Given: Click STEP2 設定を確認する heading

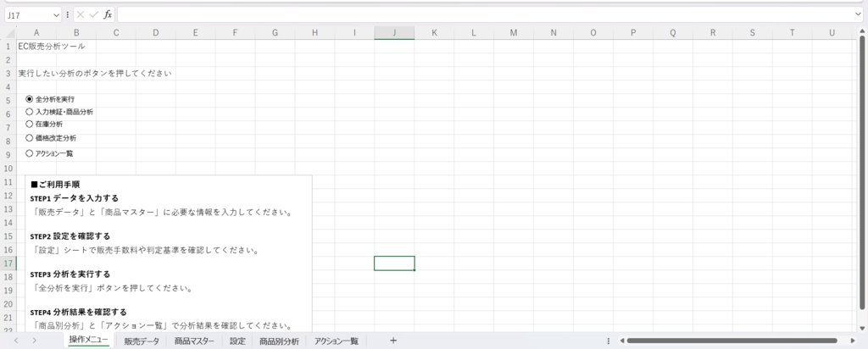Looking at the screenshot, I should [70, 236].
